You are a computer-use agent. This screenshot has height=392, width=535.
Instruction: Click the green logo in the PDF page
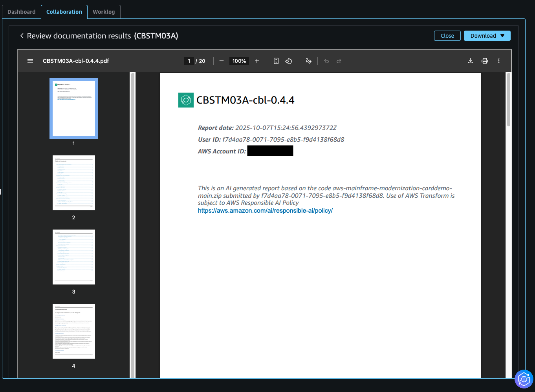[186, 100]
